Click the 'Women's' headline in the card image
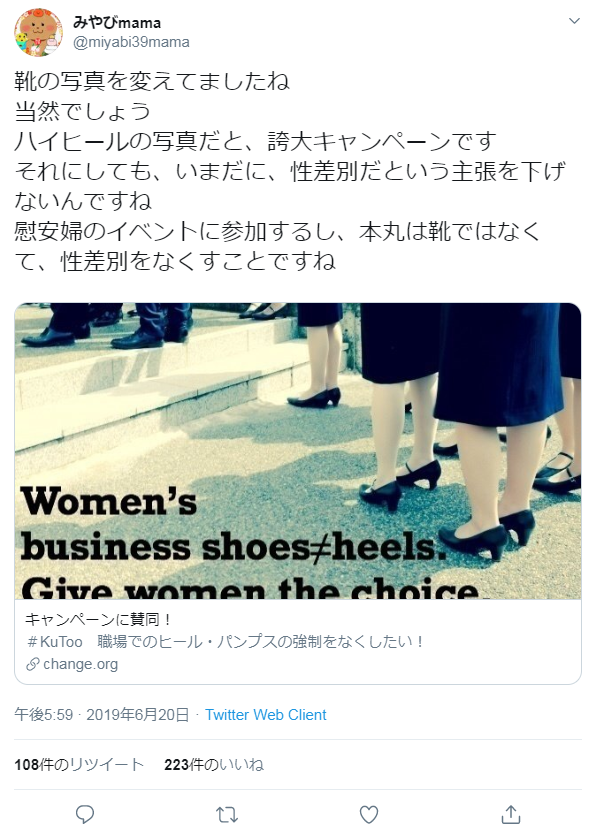Viewport: 595px width, 838px height. [x=109, y=501]
